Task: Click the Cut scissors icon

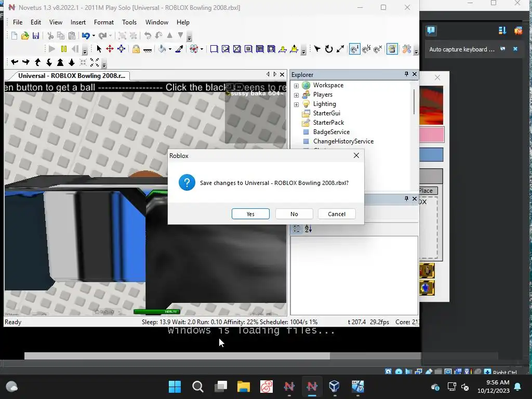Action: [50, 36]
